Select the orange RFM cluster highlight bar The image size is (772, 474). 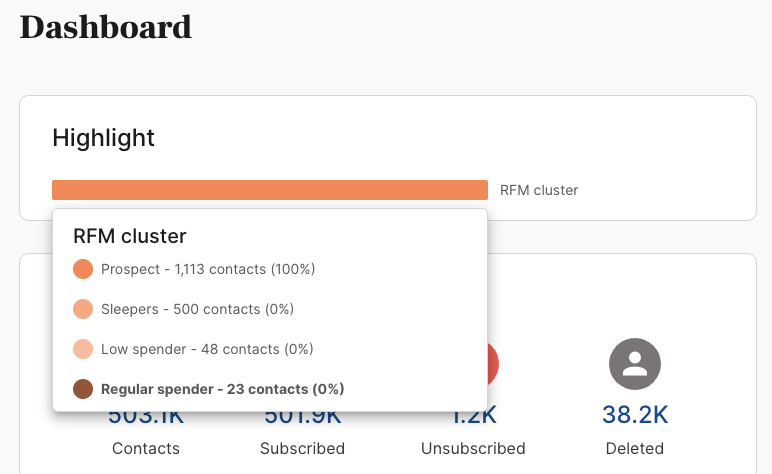click(x=270, y=190)
